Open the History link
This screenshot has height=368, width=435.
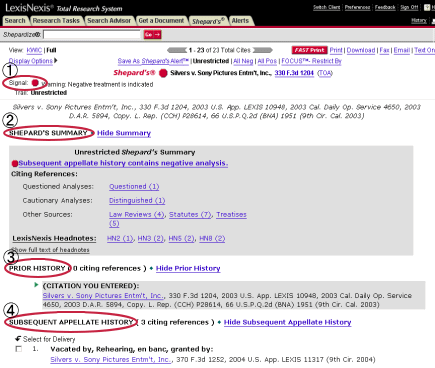click(419, 20)
